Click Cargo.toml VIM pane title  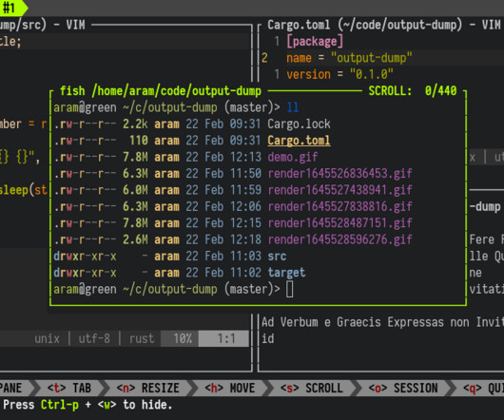[384, 25]
